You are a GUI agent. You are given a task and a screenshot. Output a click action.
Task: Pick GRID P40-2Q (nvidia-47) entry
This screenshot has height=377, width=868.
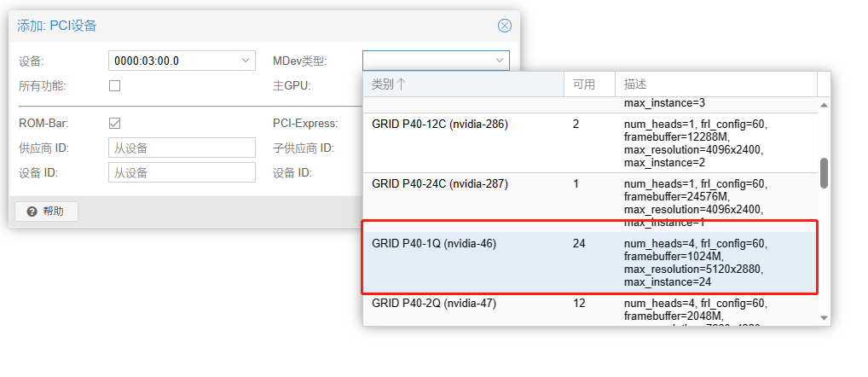pyautogui.click(x=434, y=303)
